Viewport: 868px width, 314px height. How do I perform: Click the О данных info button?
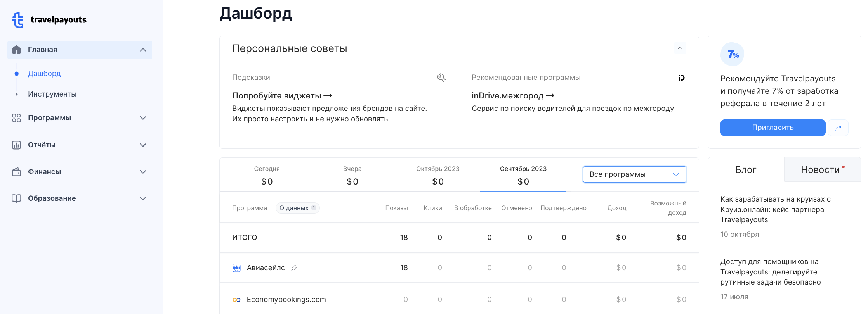point(298,208)
